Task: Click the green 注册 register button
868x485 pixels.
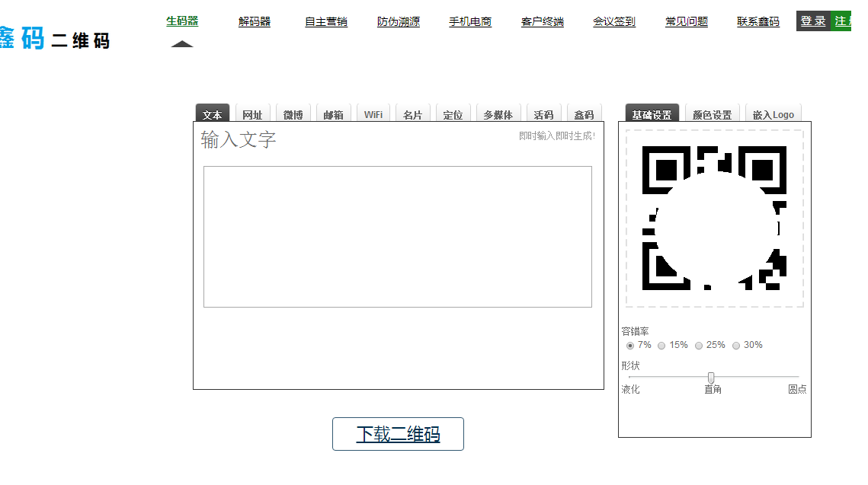Action: tap(841, 21)
